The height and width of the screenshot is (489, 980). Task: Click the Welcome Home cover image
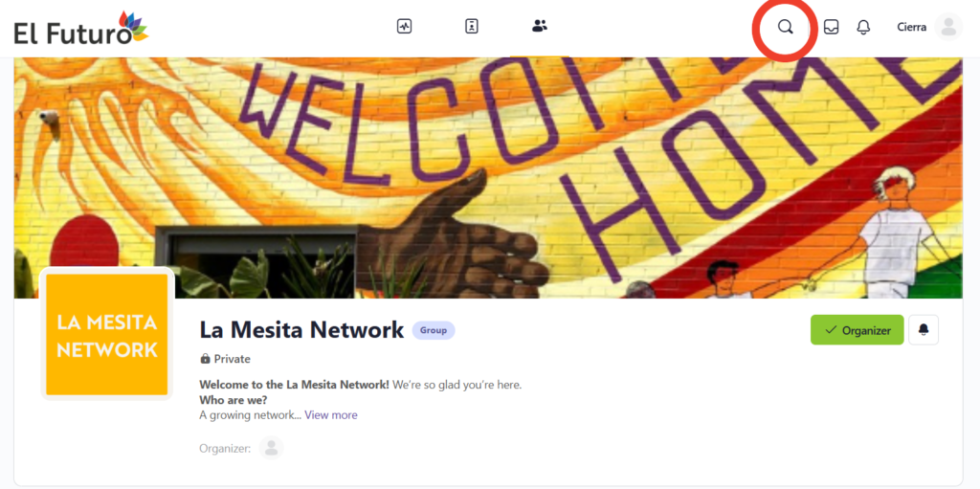point(487,178)
